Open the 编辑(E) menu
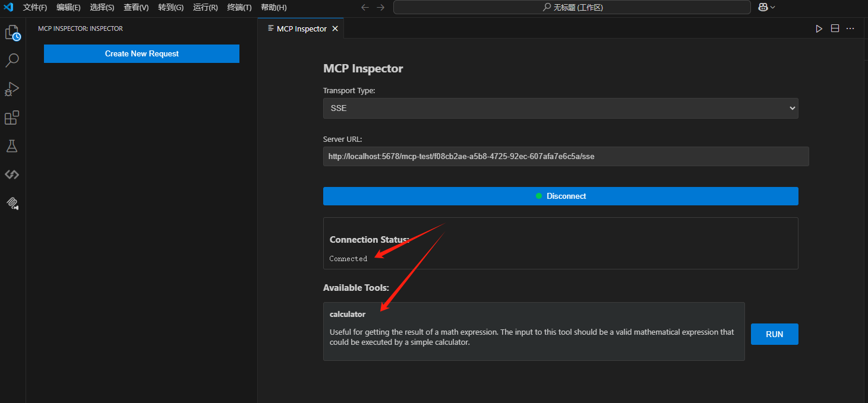 (68, 7)
